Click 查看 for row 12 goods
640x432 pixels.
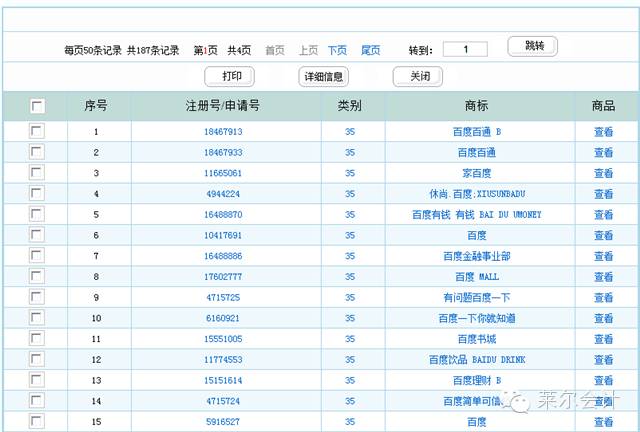tap(604, 360)
